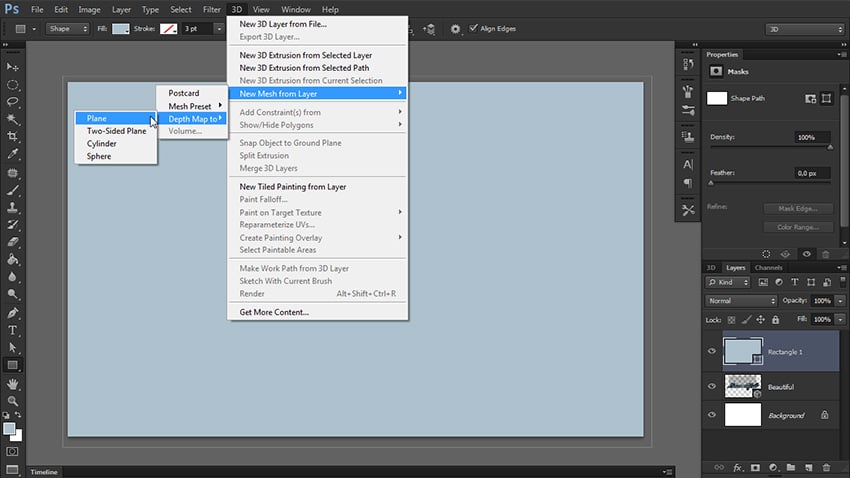Image resolution: width=850 pixels, height=478 pixels.
Task: Open the Normal blend mode dropdown
Action: 741,300
